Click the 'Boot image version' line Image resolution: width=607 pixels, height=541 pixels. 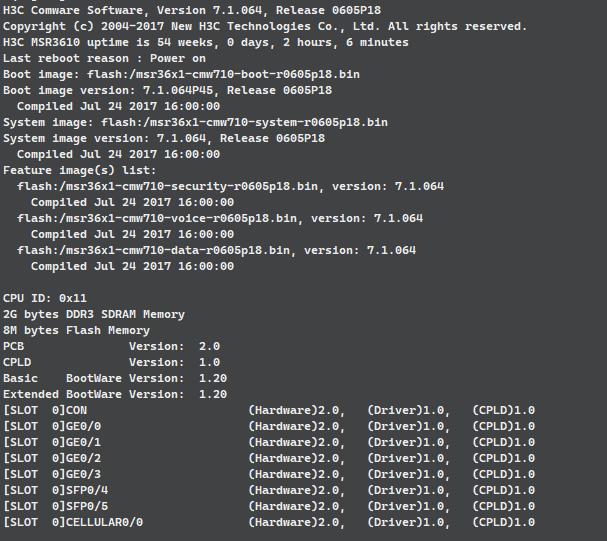(x=168, y=90)
